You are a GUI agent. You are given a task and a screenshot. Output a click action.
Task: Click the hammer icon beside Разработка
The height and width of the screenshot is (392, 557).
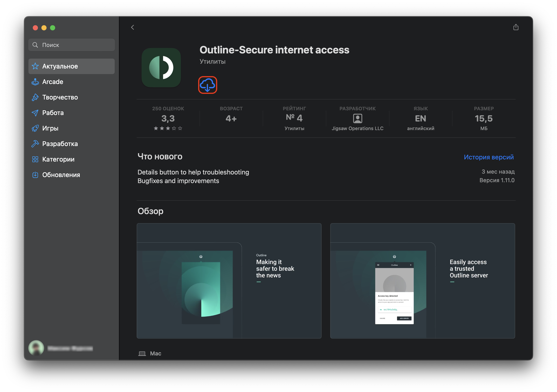click(35, 144)
